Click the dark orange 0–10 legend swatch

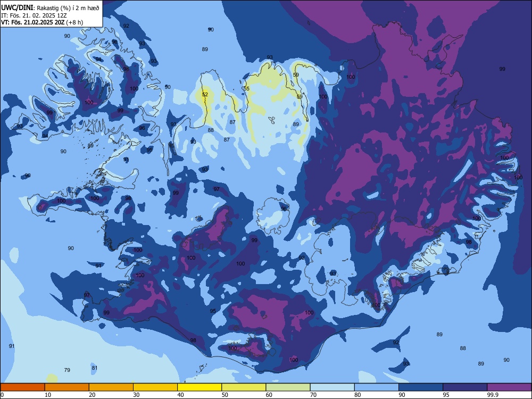tap(22, 387)
